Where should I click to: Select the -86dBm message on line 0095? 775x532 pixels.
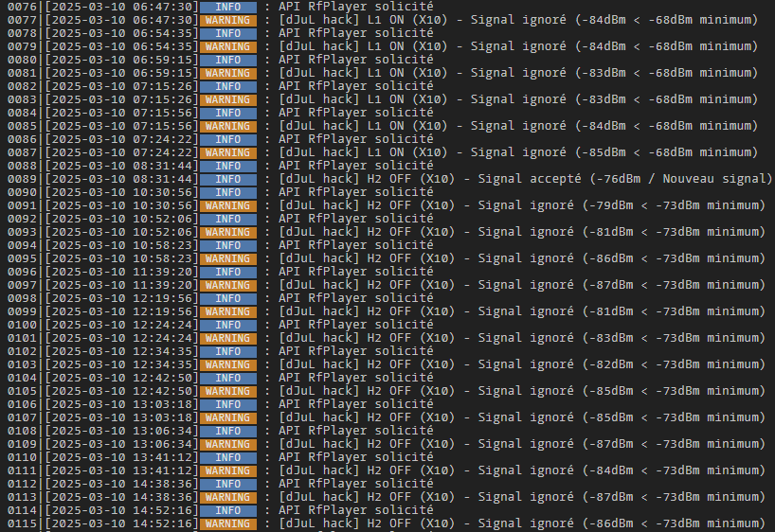coord(522,258)
